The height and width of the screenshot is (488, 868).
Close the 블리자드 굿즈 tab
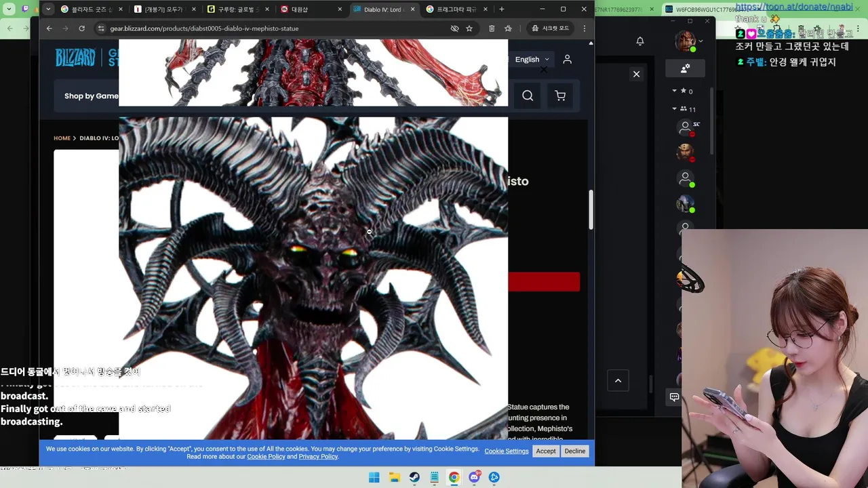coord(120,9)
